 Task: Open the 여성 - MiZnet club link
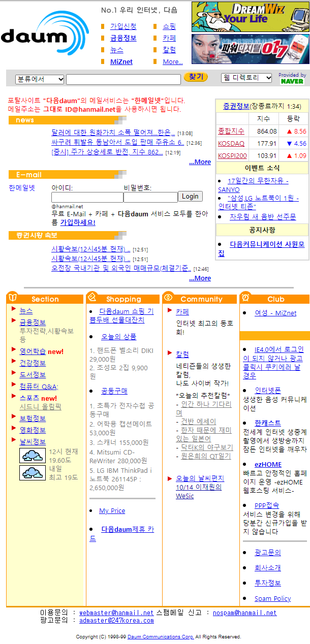(275, 313)
